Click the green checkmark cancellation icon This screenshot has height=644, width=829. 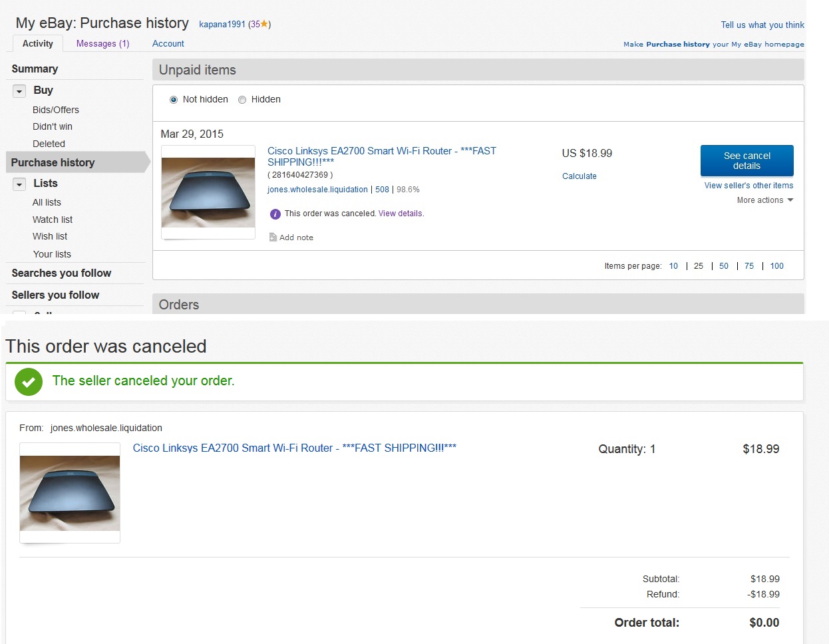[x=29, y=382]
